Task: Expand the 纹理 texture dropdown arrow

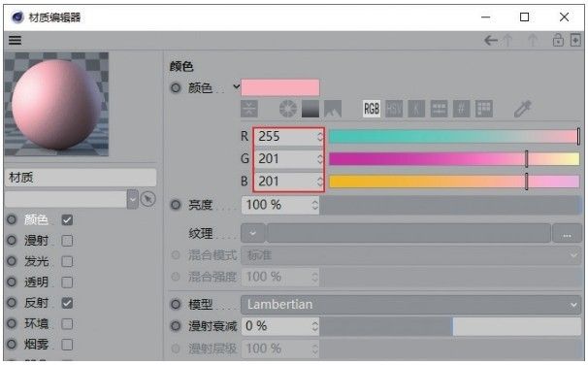Action: coord(252,233)
